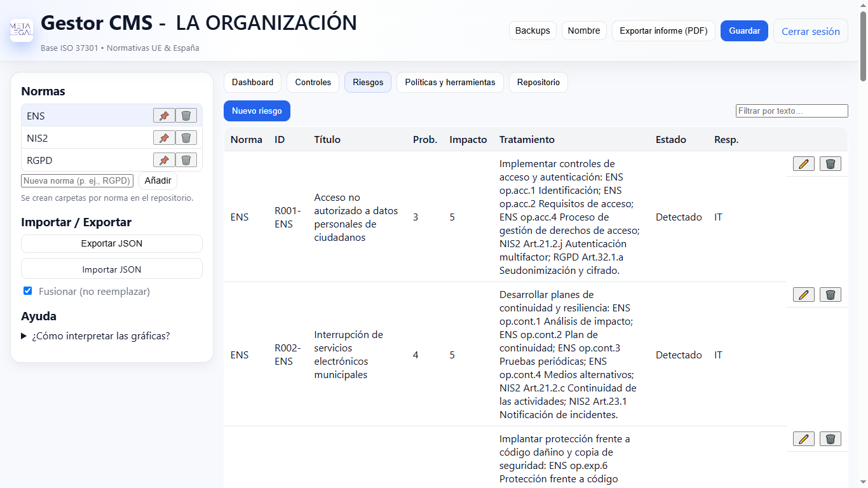868x488 pixels.
Task: Click the Nombre button
Action: [584, 30]
